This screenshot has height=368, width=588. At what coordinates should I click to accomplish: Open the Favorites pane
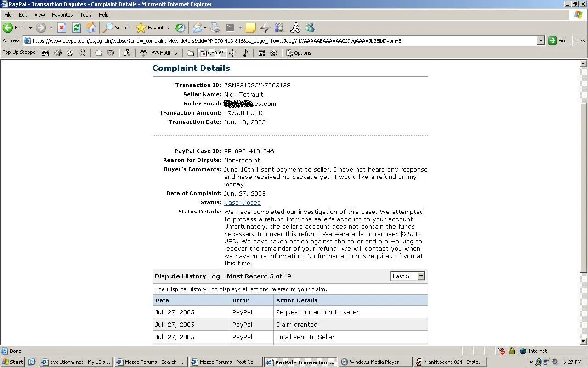[x=153, y=28]
